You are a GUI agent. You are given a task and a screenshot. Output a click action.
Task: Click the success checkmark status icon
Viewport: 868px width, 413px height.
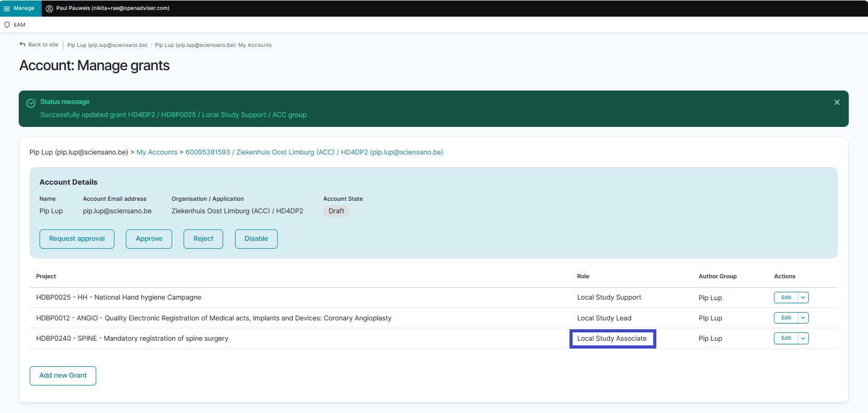(31, 103)
